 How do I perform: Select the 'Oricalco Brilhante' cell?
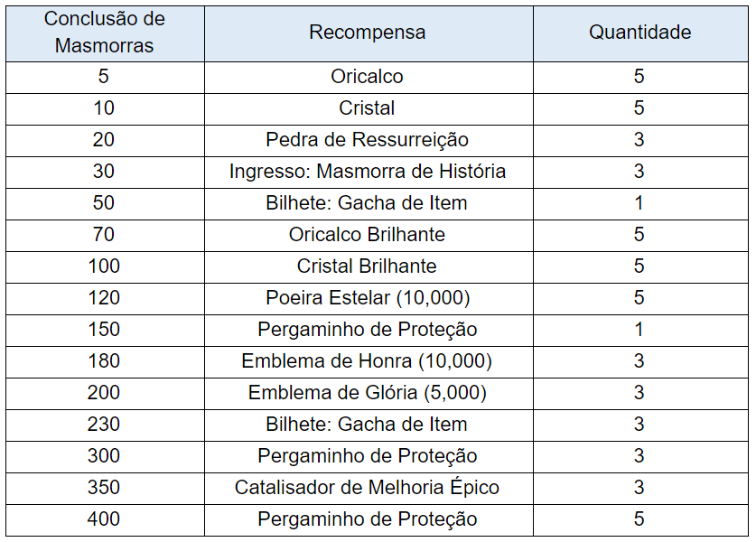tap(367, 235)
